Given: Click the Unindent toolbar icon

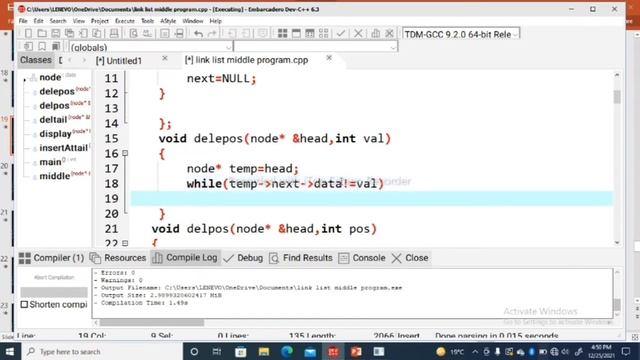Looking at the screenshot, I should coord(245,34).
